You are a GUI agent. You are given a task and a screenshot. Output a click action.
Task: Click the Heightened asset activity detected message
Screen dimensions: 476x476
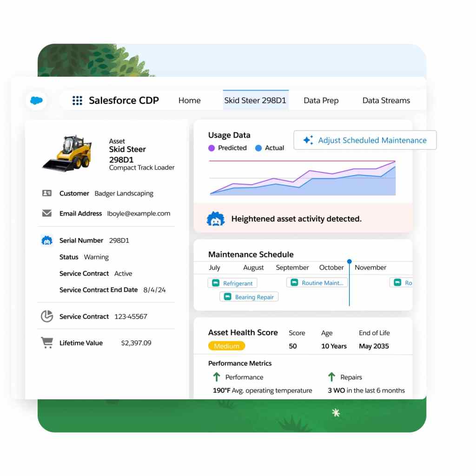pyautogui.click(x=296, y=219)
